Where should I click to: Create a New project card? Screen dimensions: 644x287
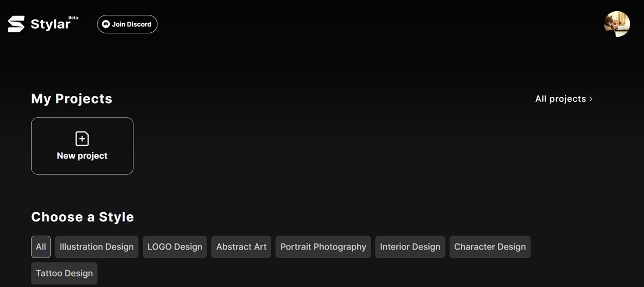click(x=82, y=146)
